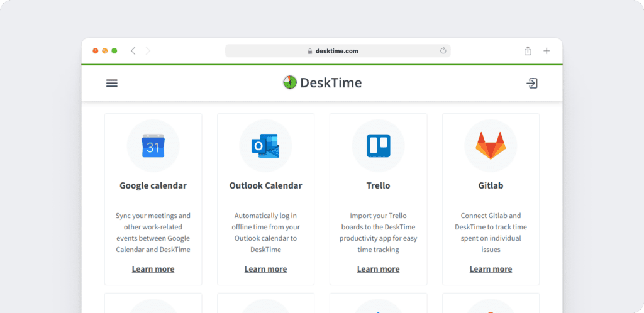Reload the page with refresh icon
This screenshot has width=644, height=313.
(x=443, y=51)
